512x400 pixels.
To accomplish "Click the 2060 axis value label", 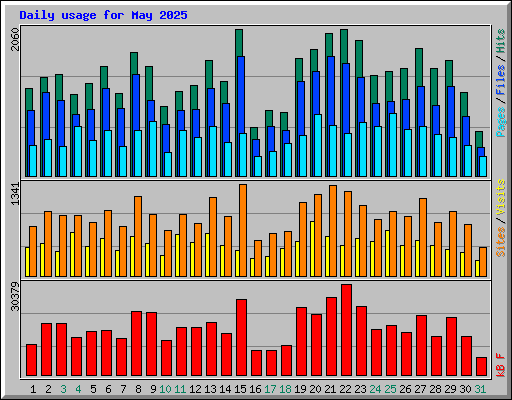I will pyautogui.click(x=15, y=39).
